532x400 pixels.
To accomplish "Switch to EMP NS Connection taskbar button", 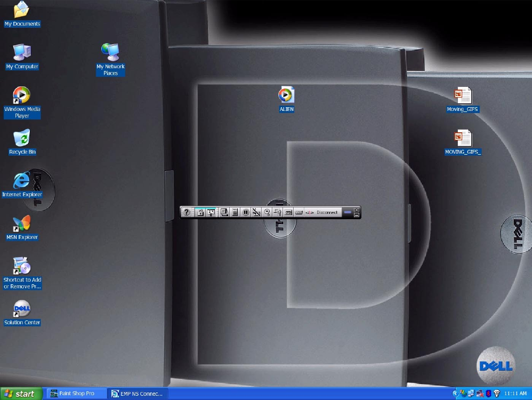I will tap(138, 394).
